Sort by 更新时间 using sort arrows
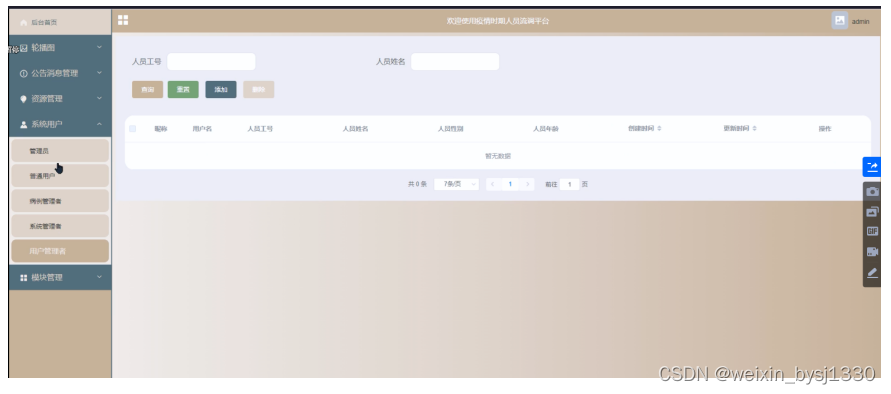This screenshot has height=394, width=891. [755, 129]
